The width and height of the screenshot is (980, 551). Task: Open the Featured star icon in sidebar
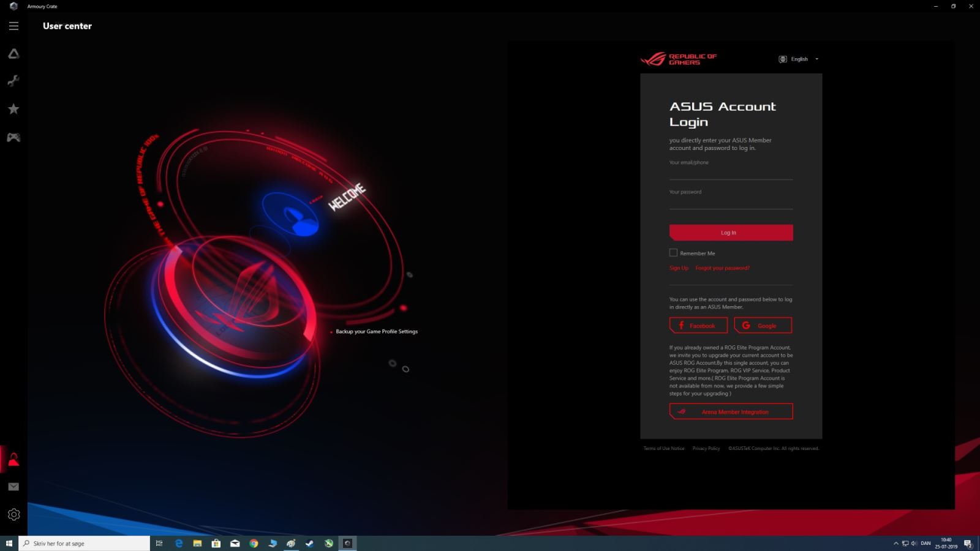[13, 109]
